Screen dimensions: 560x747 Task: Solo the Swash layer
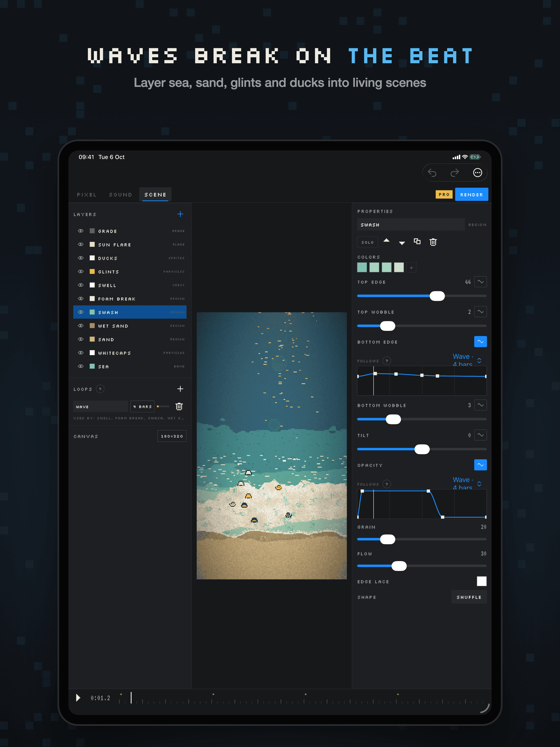(368, 242)
